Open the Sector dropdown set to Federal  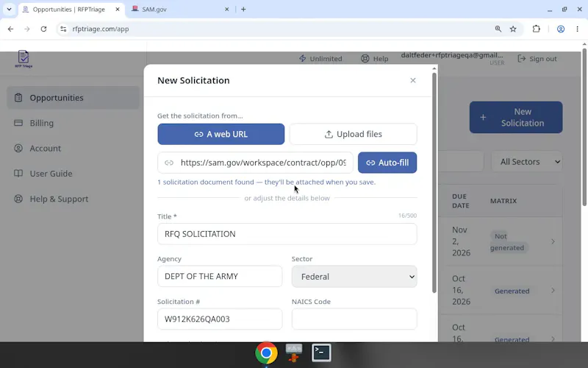pos(354,277)
